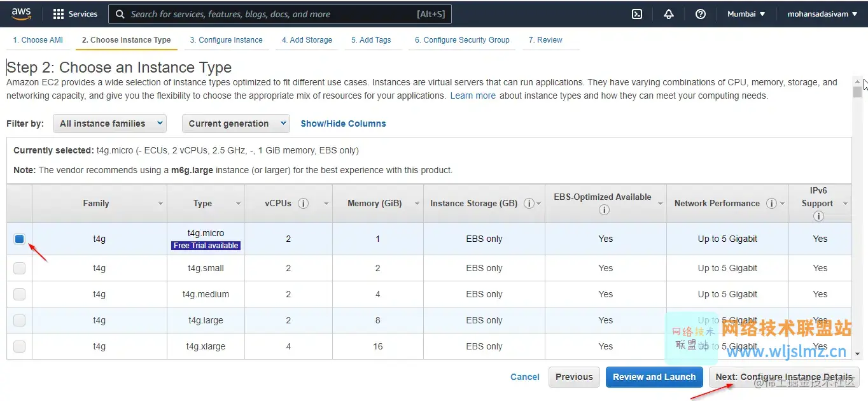Click the AWS logo
This screenshot has height=401, width=868.
tap(21, 13)
